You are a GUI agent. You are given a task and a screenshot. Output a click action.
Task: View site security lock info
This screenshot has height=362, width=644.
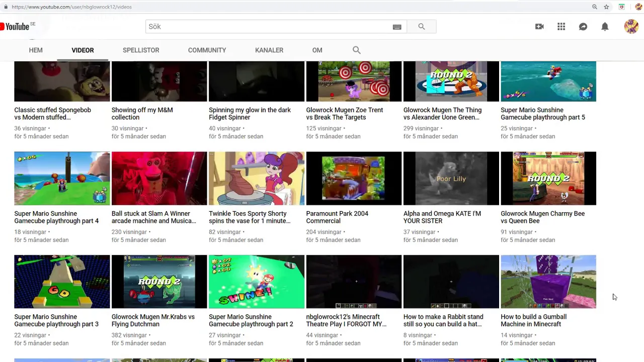[6, 7]
